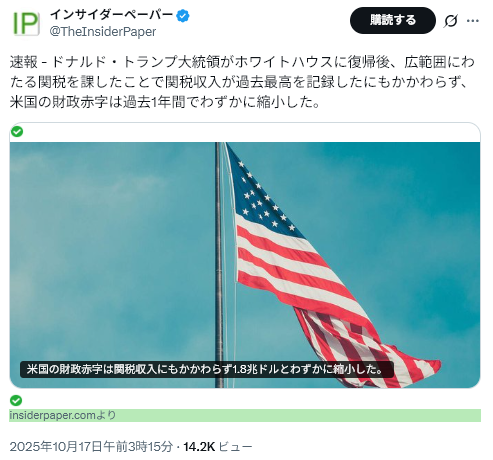This screenshot has height=460, width=493.
Task: Click the word 速報 in the tweet
Action: 23,62
